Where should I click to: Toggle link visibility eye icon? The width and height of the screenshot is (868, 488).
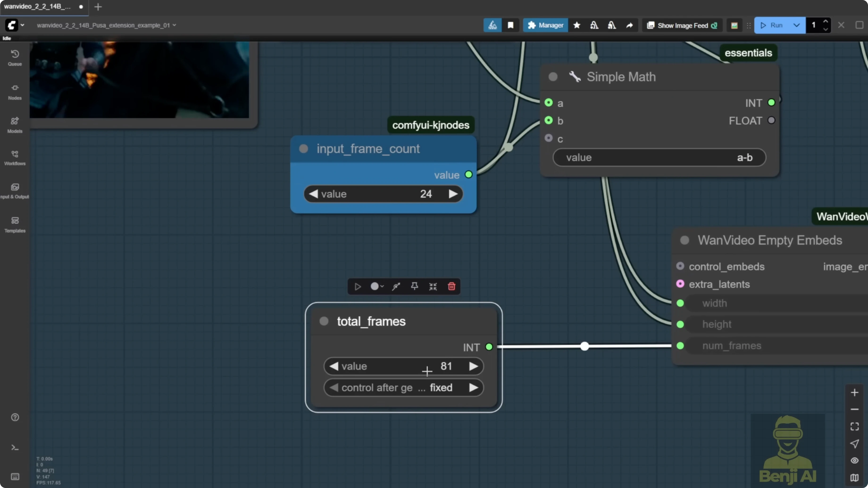[855, 460]
